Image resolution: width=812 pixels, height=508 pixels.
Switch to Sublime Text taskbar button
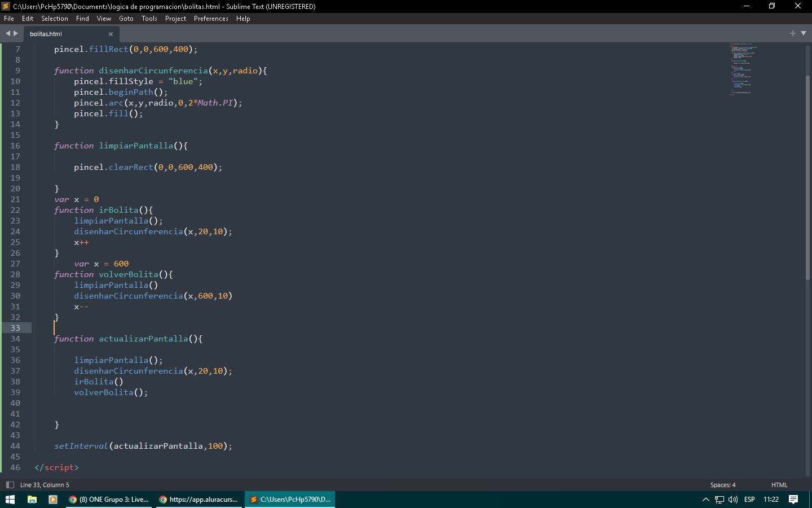(290, 500)
